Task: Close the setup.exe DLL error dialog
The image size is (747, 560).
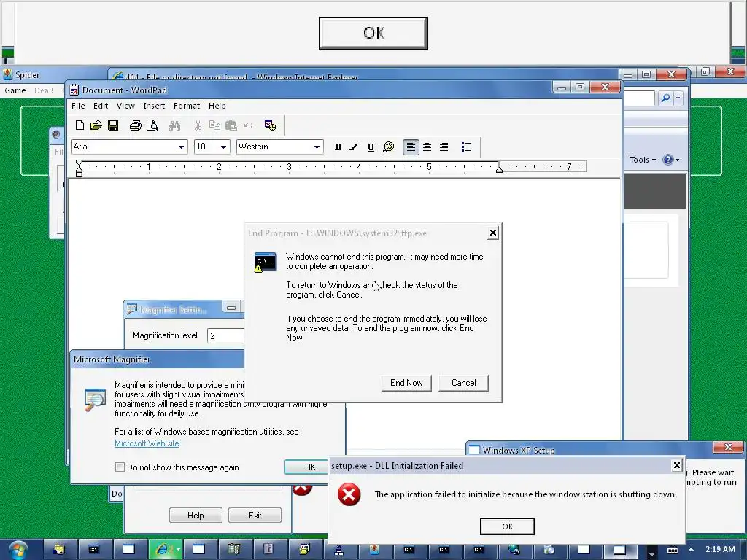Action: (676, 465)
